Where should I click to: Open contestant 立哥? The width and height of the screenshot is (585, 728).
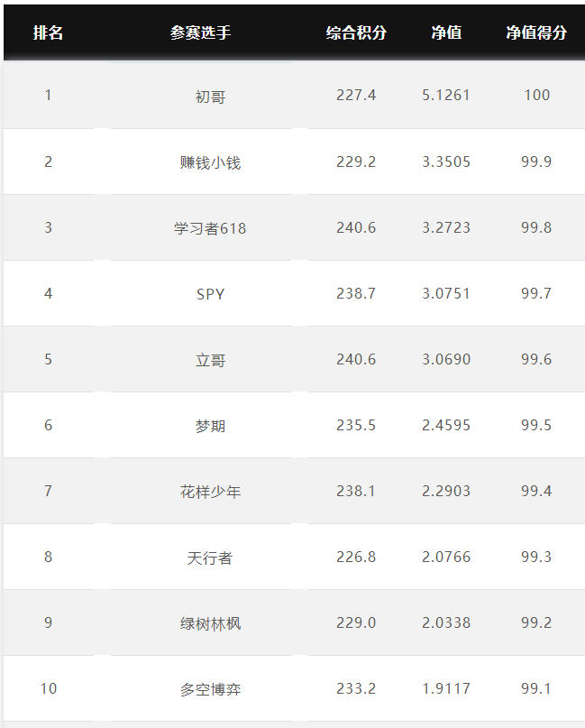pyautogui.click(x=210, y=360)
